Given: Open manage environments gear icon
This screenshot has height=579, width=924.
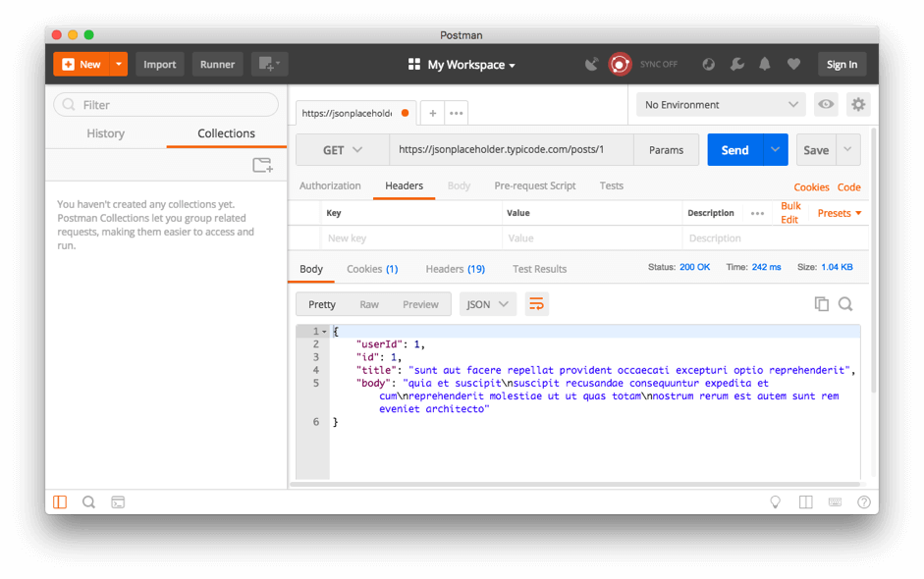Looking at the screenshot, I should point(858,105).
